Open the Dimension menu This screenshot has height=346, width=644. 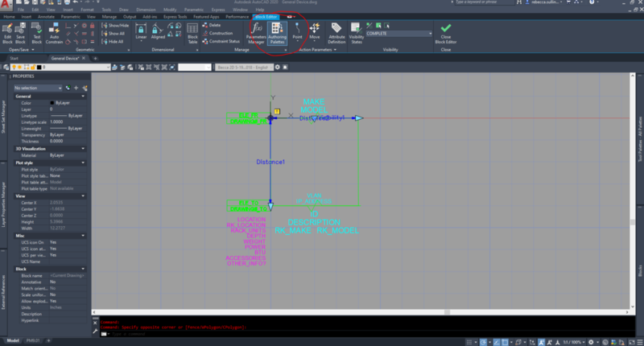coord(146,10)
